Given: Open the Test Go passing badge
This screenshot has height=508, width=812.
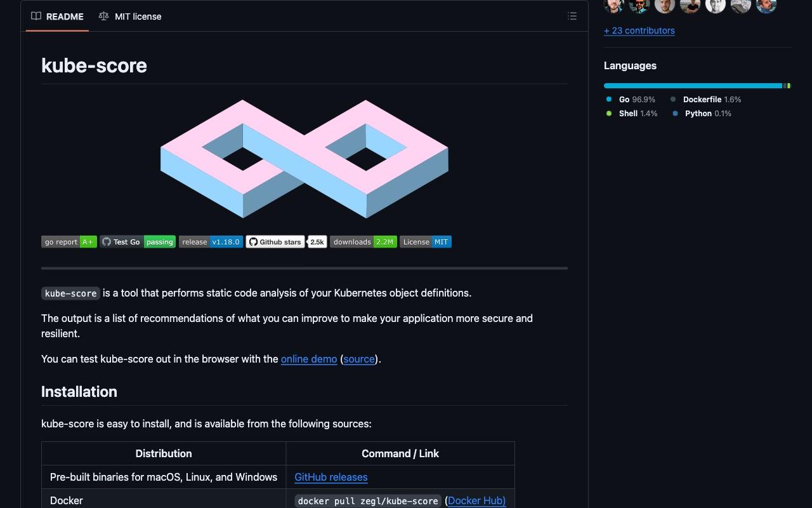Looking at the screenshot, I should click(138, 242).
